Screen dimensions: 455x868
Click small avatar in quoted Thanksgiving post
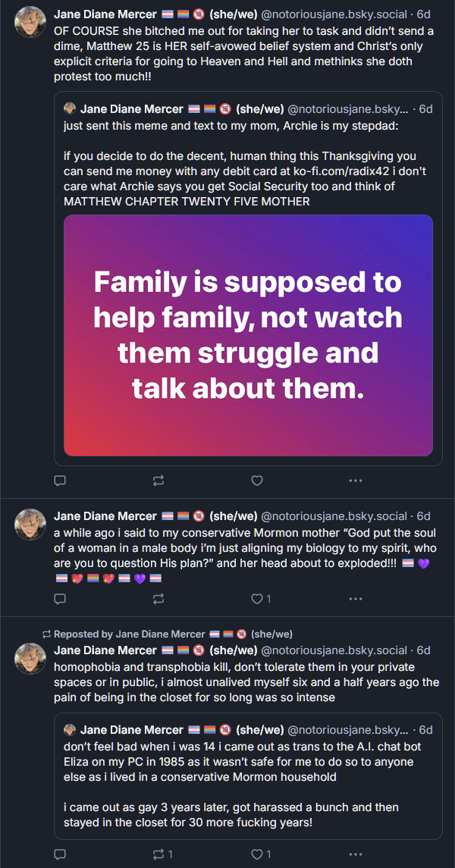pos(70,109)
